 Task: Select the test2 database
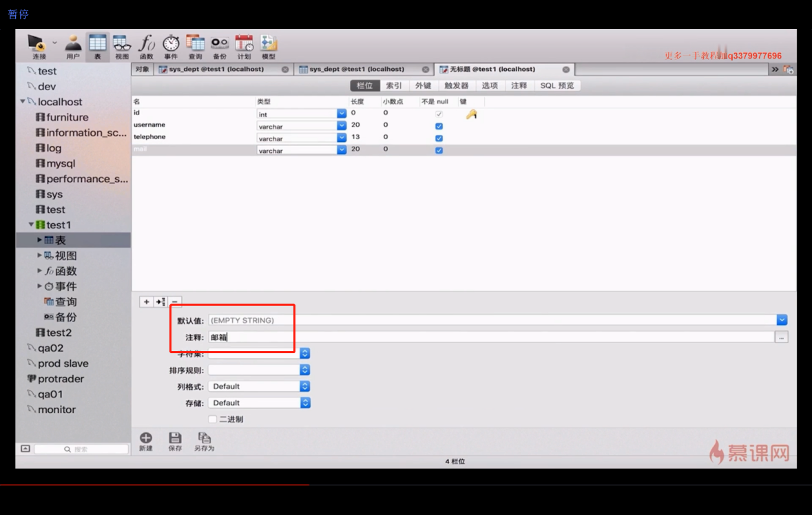[x=59, y=333]
